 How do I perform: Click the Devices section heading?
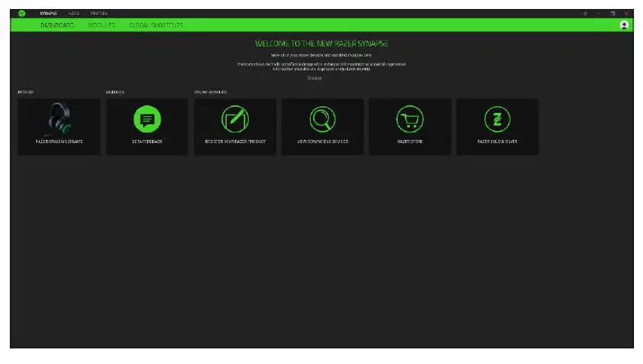click(x=25, y=92)
